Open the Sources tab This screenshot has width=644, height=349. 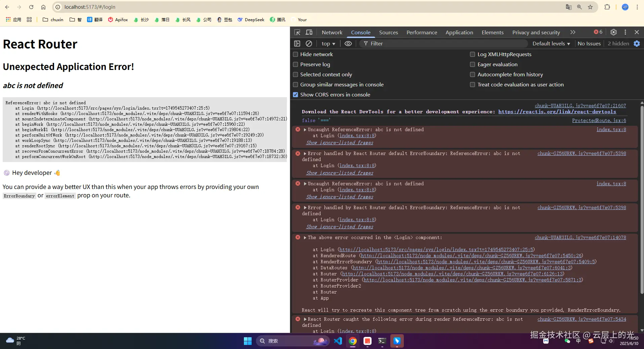(x=389, y=32)
